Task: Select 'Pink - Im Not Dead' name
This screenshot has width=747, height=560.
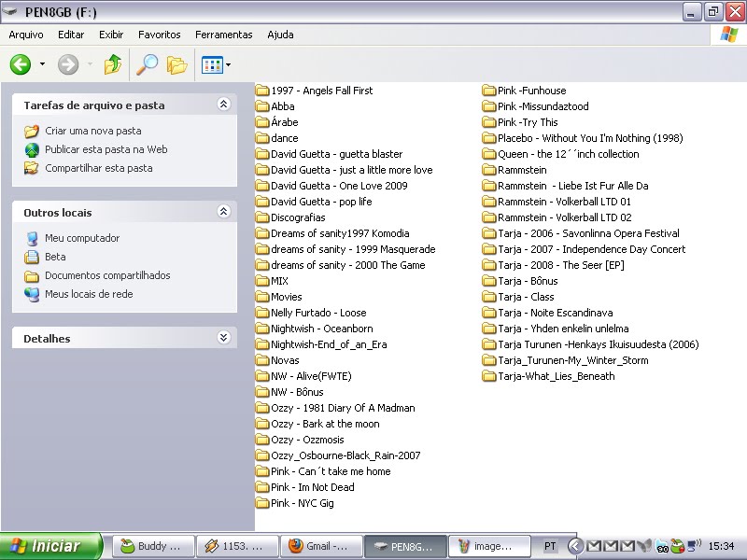Action: tap(313, 487)
